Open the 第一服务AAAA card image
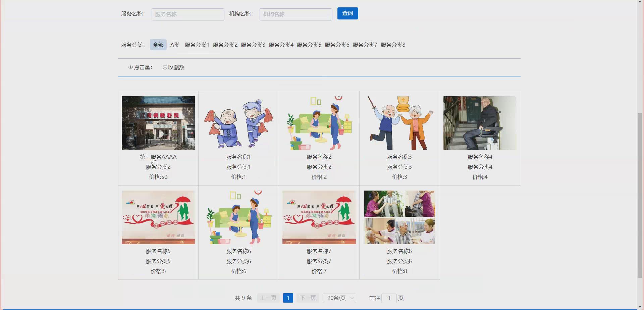 158,123
